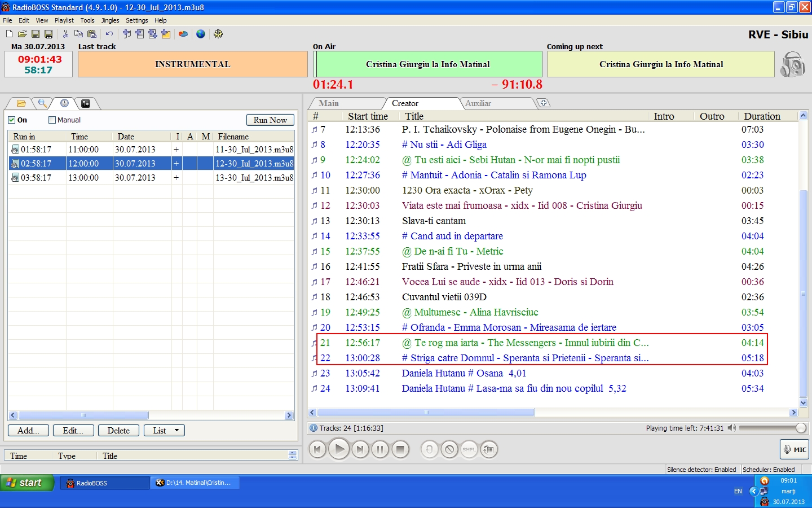Uncheck the scheduler On checkbox
812x508 pixels.
[11, 120]
